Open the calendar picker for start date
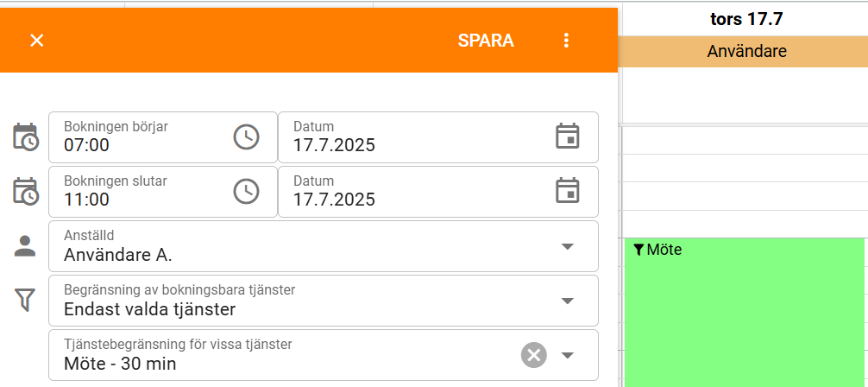This screenshot has width=868, height=387. coord(568,136)
